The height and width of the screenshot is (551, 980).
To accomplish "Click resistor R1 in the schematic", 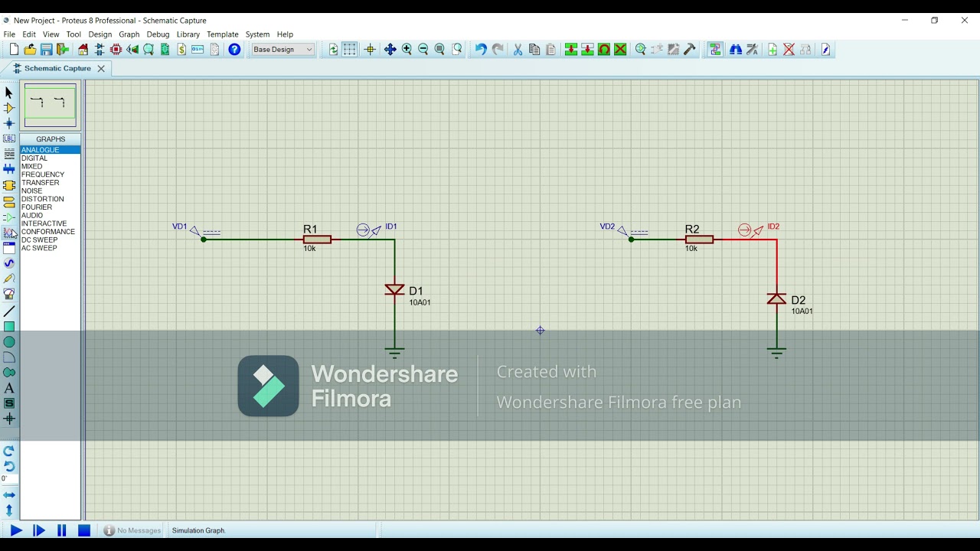I will [x=317, y=240].
